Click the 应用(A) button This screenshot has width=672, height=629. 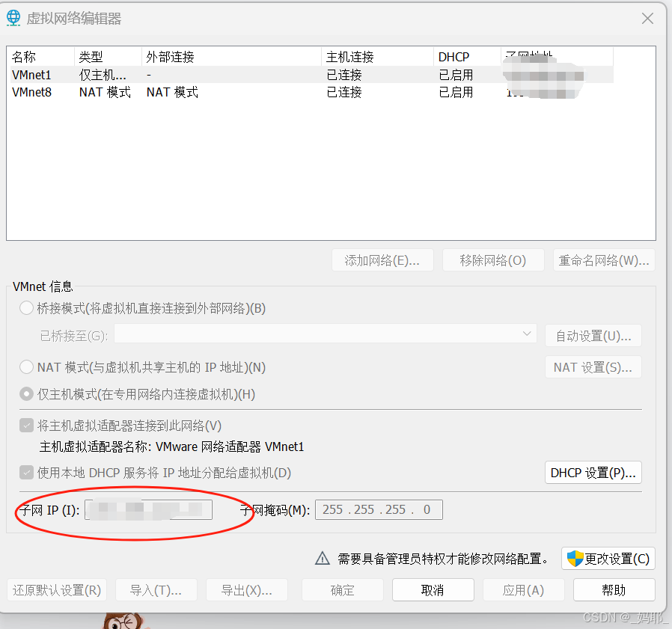pyautogui.click(x=523, y=590)
